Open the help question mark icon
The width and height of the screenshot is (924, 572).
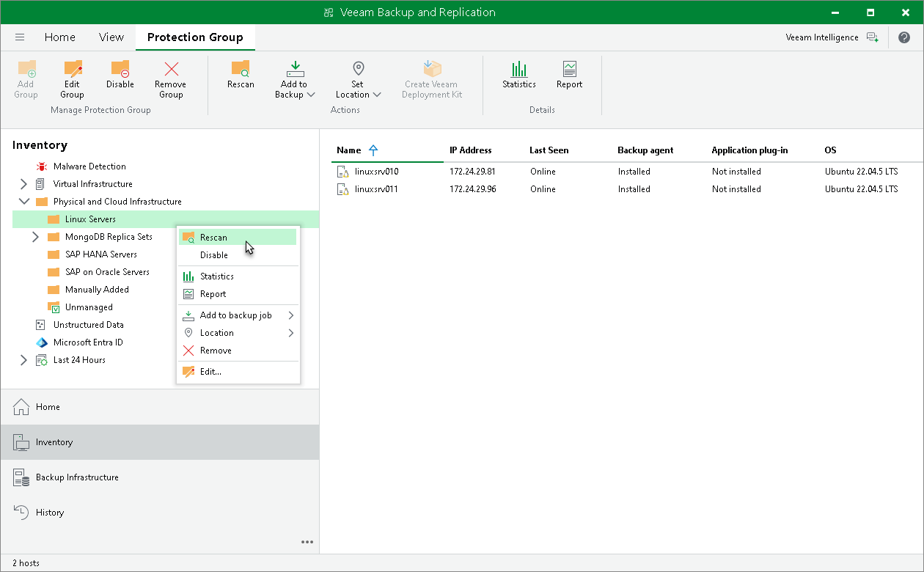coord(905,37)
